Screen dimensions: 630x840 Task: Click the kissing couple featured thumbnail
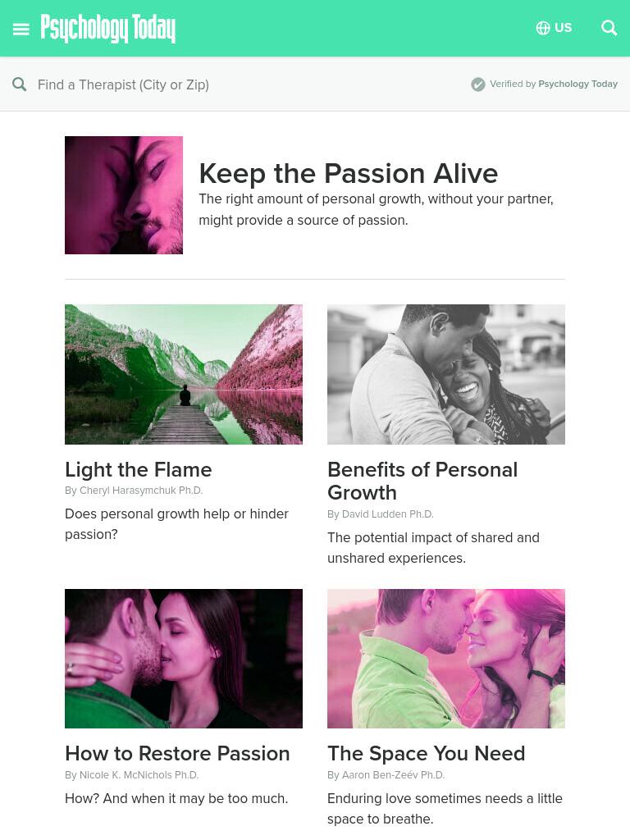point(124,195)
